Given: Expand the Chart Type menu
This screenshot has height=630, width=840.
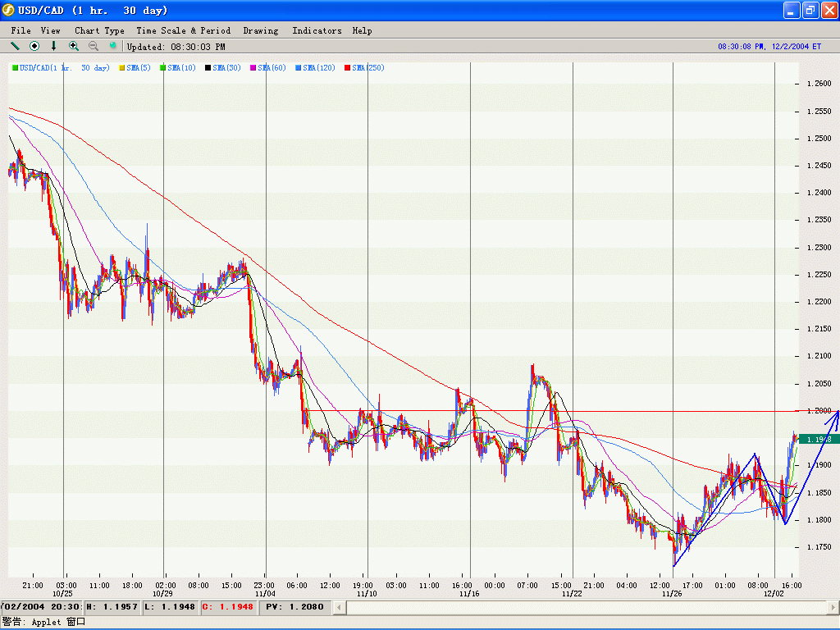Looking at the screenshot, I should [99, 30].
